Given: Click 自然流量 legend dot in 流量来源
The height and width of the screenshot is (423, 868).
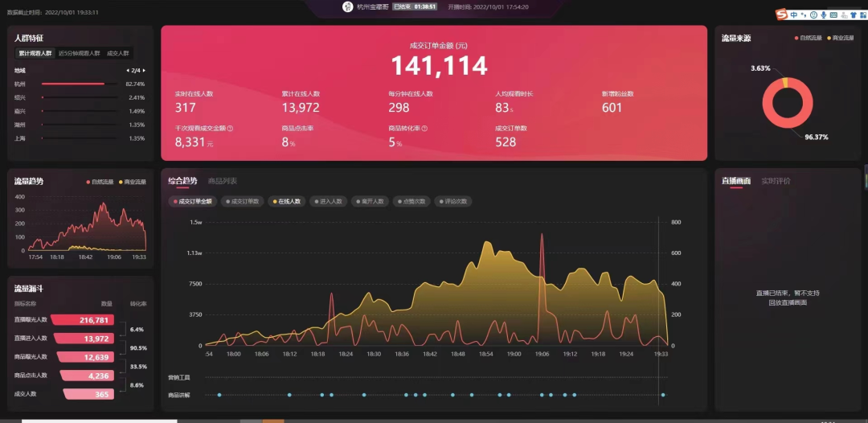Looking at the screenshot, I should (796, 39).
